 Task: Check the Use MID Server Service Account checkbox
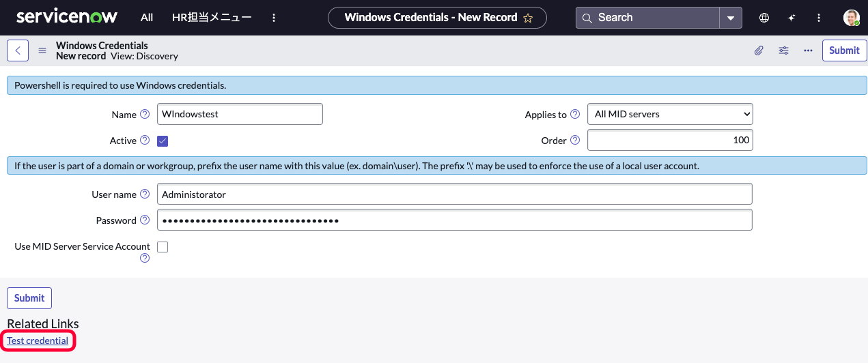point(163,247)
